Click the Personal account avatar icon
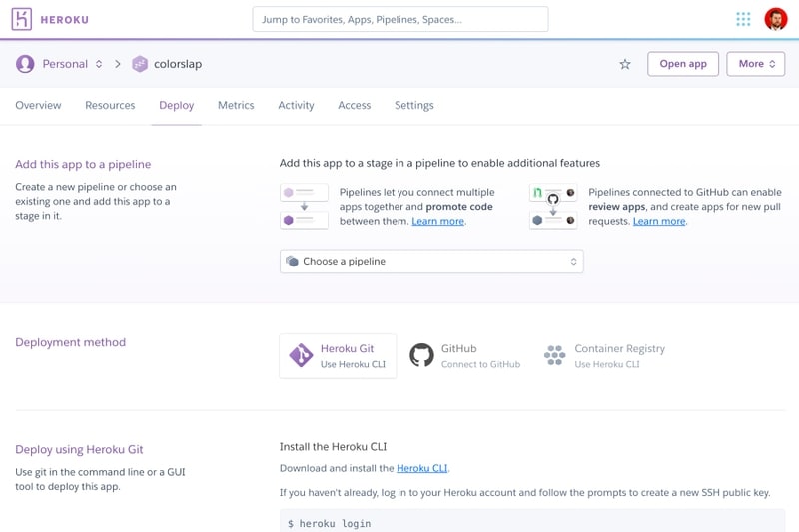This screenshot has height=532, width=799. click(x=25, y=64)
